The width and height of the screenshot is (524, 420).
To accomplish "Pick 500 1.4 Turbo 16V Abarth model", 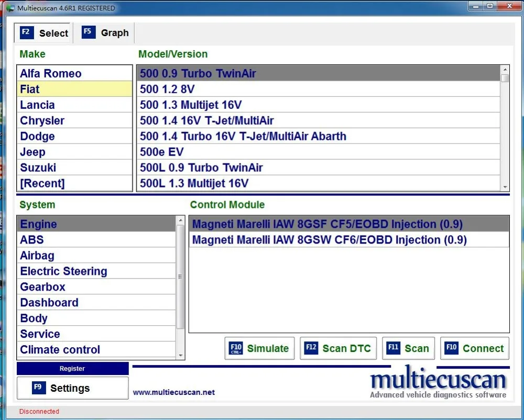I will click(319, 136).
